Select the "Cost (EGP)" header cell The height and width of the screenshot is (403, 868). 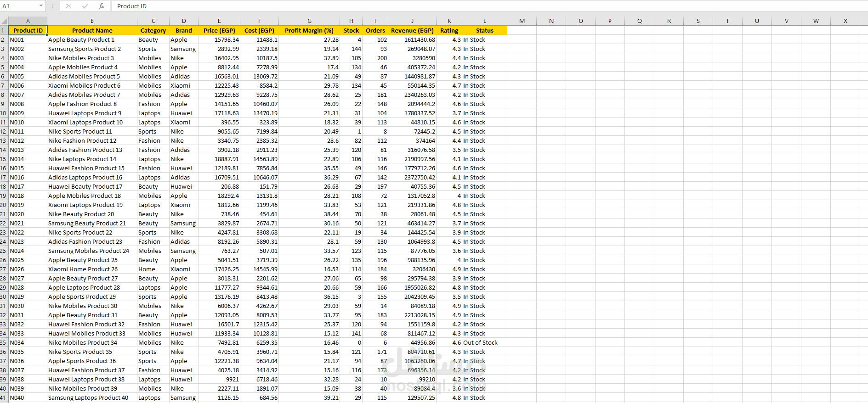pos(259,30)
